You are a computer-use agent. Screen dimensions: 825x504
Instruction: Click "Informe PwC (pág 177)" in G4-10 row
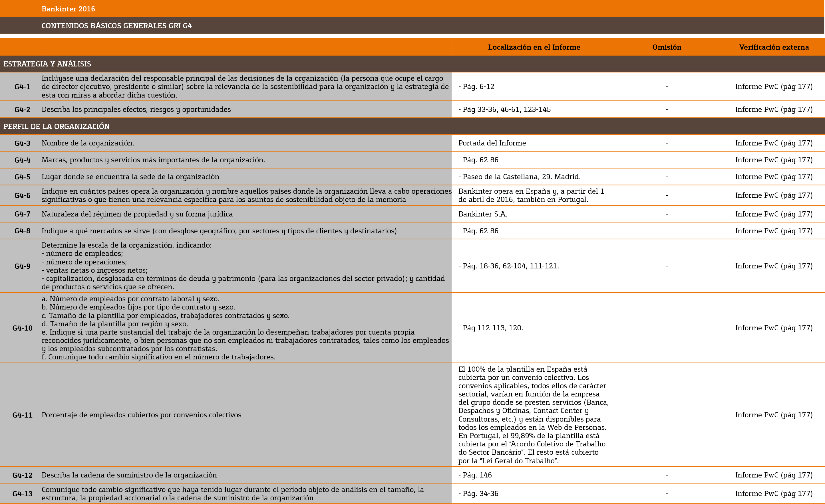[774, 328]
